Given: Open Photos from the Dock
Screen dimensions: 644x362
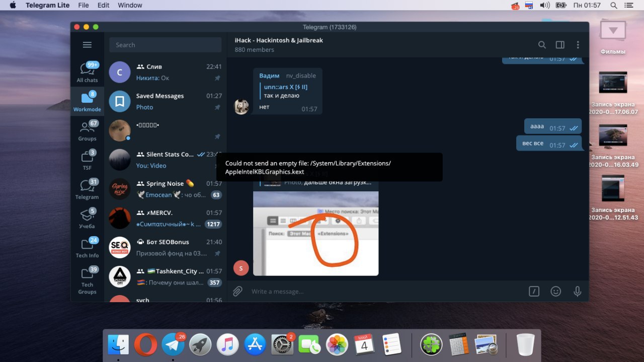Looking at the screenshot, I should pyautogui.click(x=337, y=345).
